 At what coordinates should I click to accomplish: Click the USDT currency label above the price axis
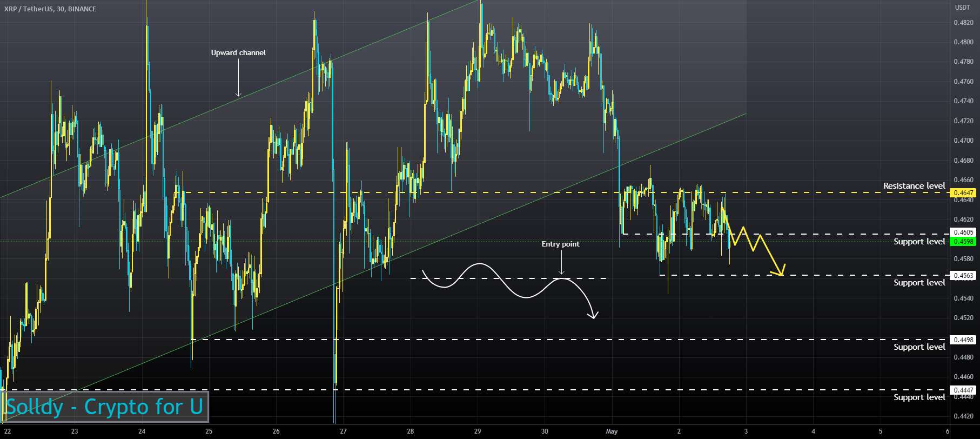pos(962,8)
